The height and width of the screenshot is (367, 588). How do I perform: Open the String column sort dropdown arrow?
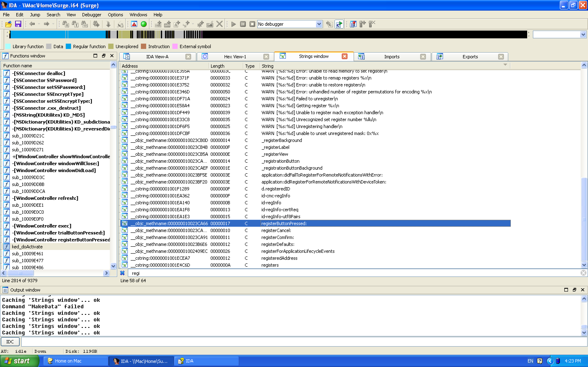point(505,65)
